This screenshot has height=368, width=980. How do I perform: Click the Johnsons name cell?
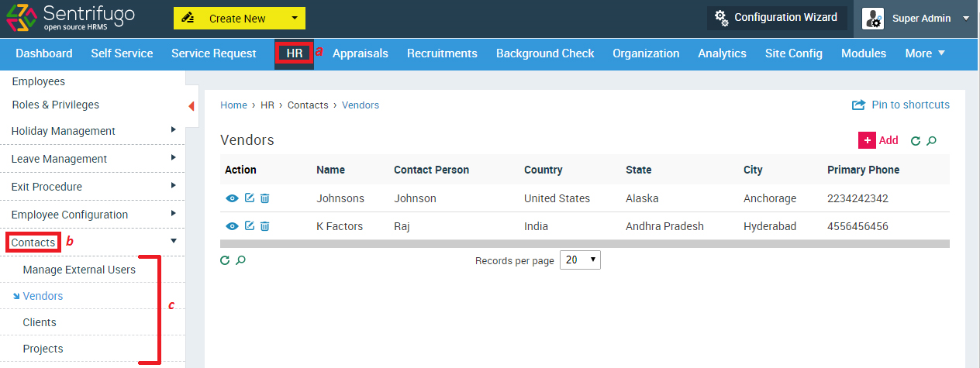pos(340,198)
